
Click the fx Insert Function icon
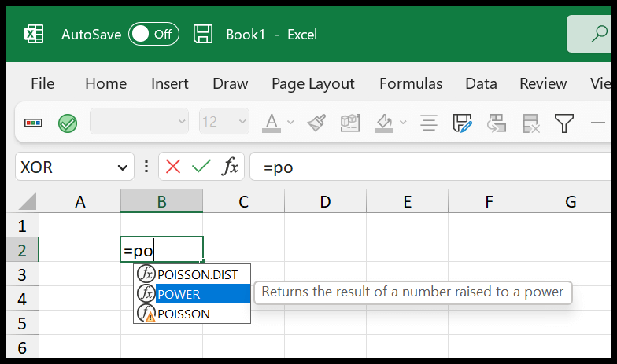click(230, 166)
